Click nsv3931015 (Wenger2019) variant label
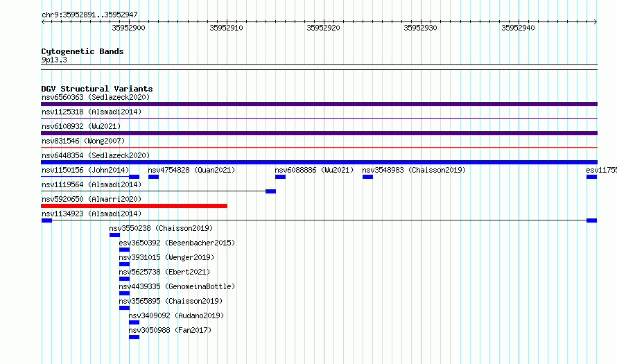 click(x=166, y=257)
